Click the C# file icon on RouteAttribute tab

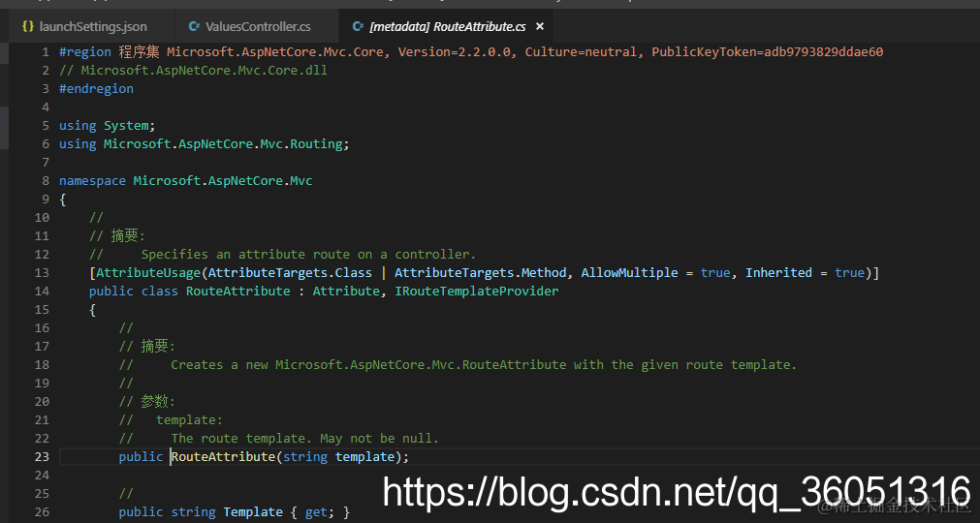(x=358, y=26)
